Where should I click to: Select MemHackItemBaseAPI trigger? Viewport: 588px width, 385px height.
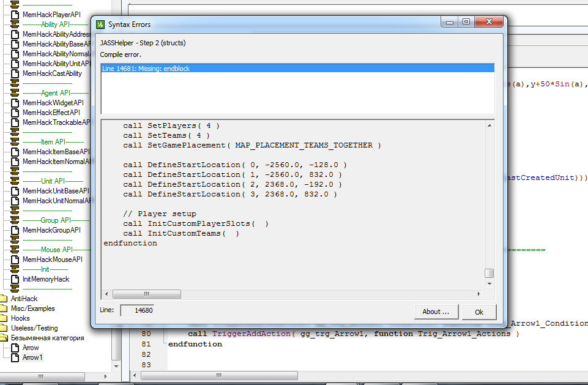pos(56,152)
